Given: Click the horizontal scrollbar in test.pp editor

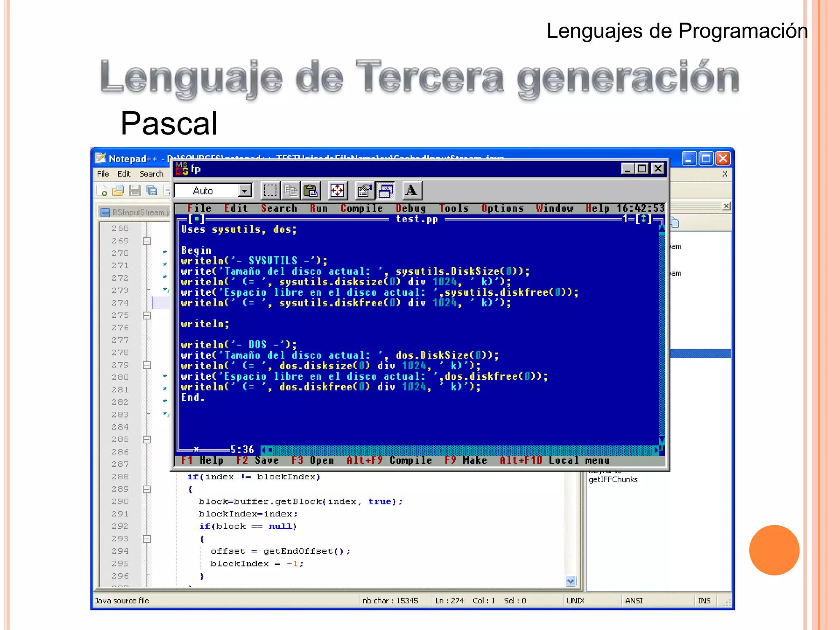Looking at the screenshot, I should point(459,450).
